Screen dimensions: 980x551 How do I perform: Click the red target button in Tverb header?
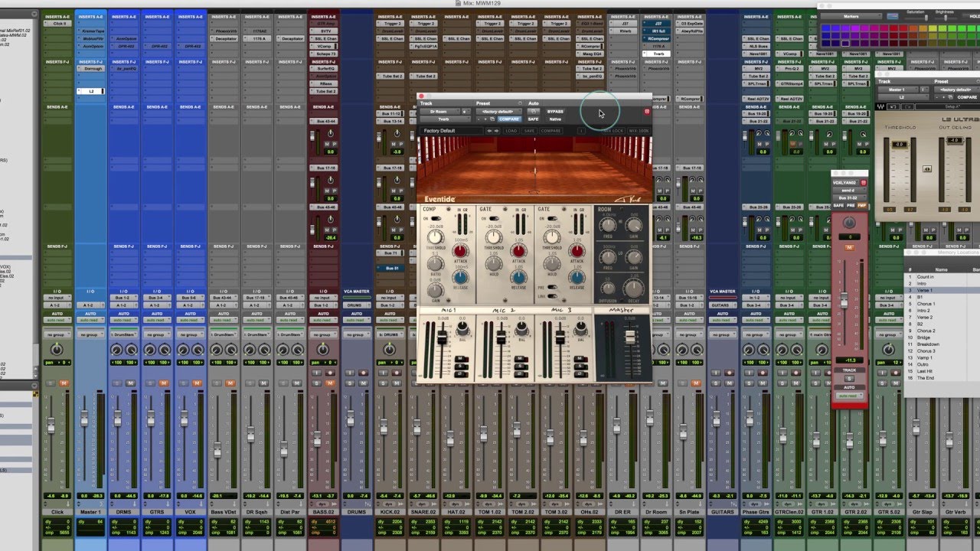pyautogui.click(x=647, y=112)
